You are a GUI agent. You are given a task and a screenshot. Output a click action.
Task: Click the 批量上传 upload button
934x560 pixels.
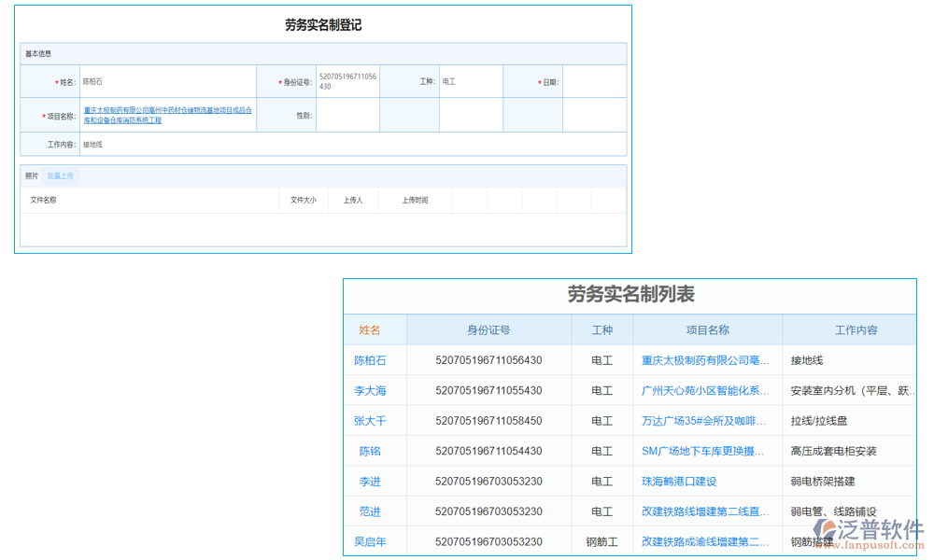point(61,175)
